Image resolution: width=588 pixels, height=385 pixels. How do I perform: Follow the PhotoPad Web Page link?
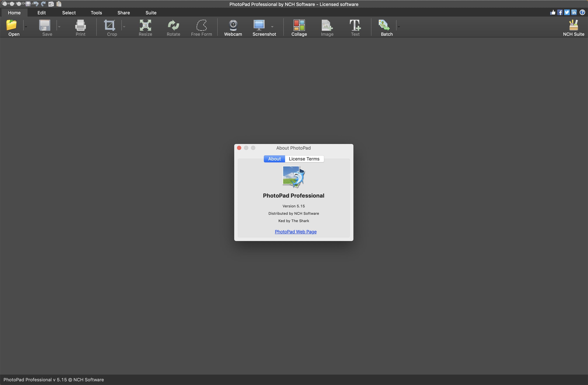pos(295,232)
